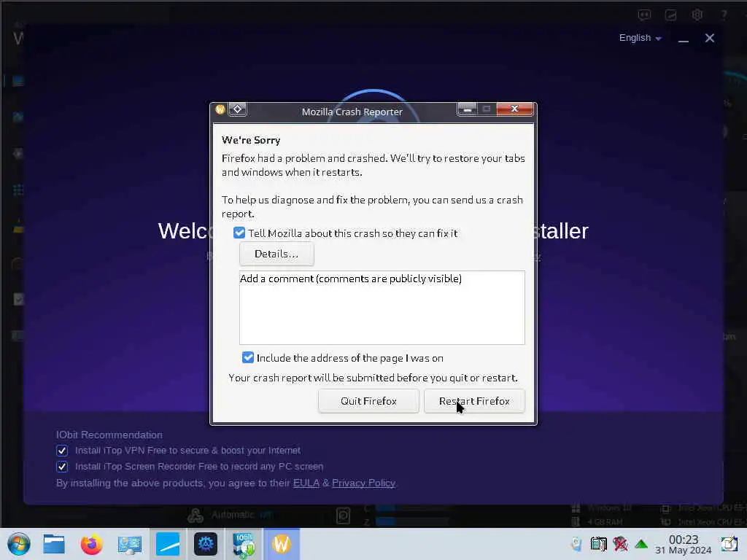Click the clipboard tray icon

(x=598, y=544)
